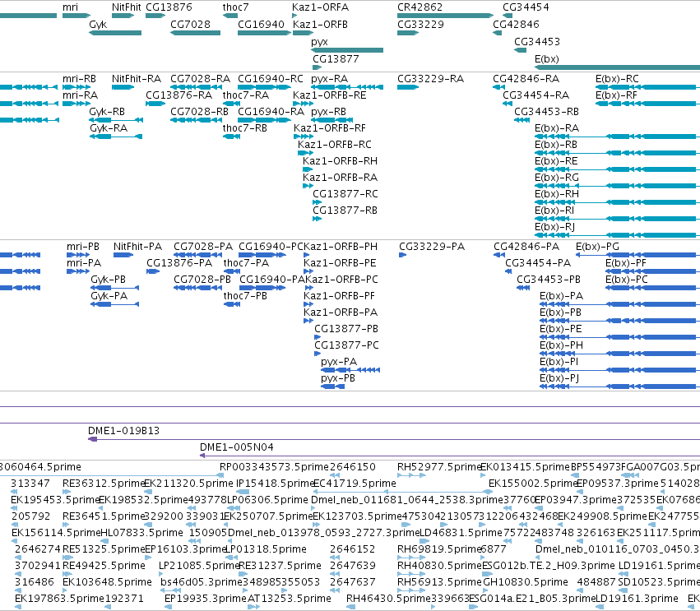Select the CG33229-RA transcript
Viewport: 700px width, 611px height.
[x=408, y=87]
